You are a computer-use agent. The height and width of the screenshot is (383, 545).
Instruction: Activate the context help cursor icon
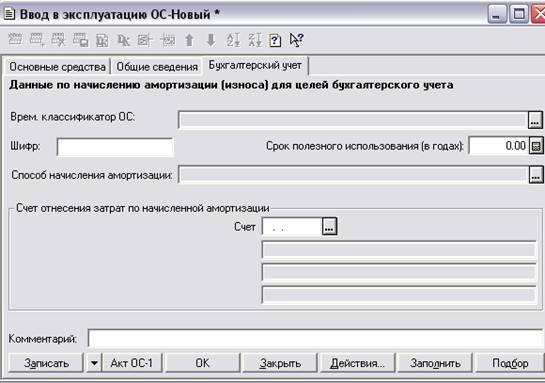tap(296, 40)
